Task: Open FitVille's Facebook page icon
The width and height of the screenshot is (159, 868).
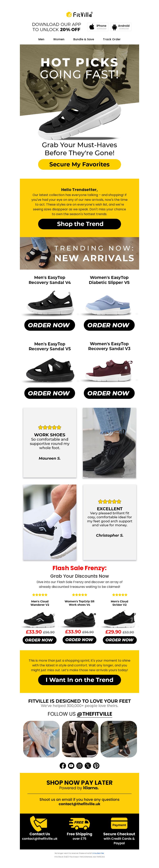Action: coord(63,766)
